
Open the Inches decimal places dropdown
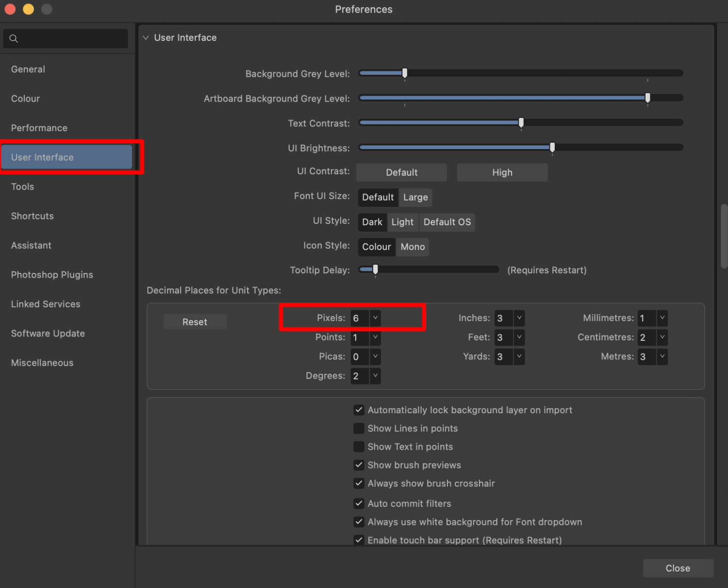[519, 318]
